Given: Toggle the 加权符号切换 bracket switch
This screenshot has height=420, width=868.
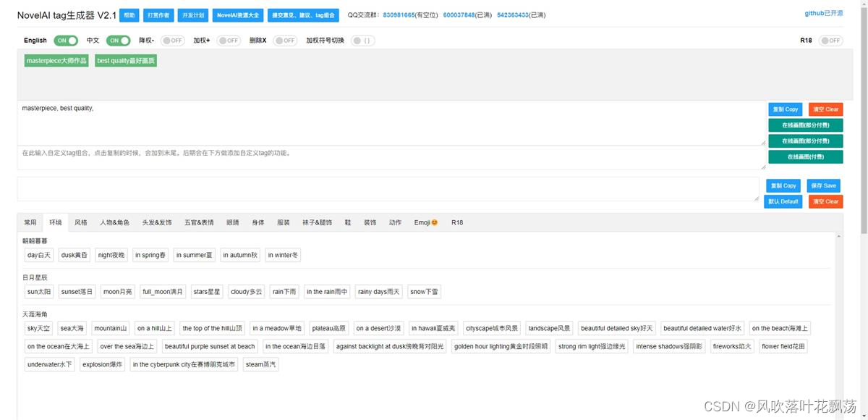Looking at the screenshot, I should coord(363,41).
